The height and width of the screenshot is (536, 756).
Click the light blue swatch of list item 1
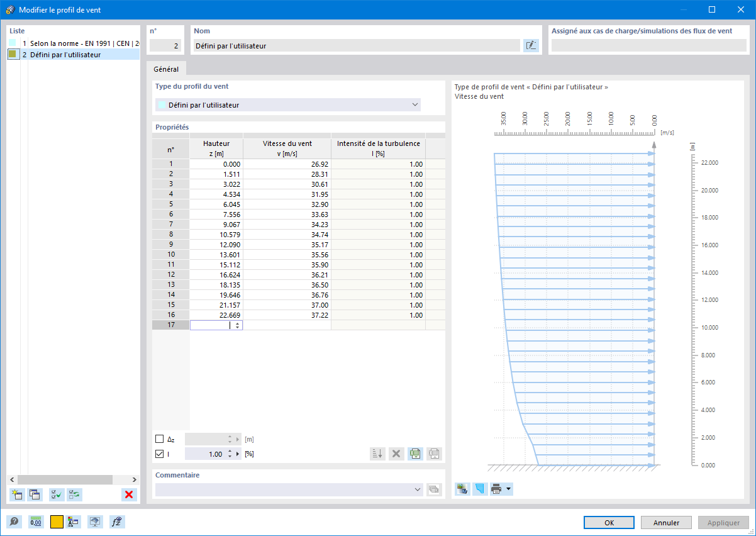pos(12,43)
